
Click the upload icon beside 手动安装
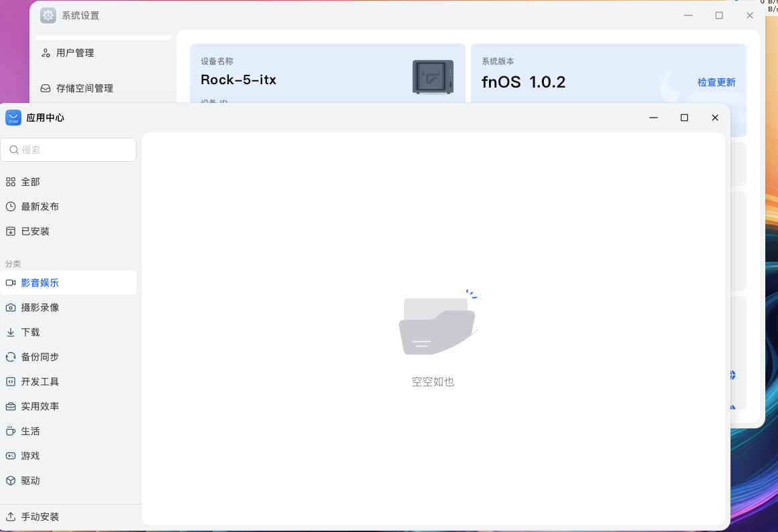[x=11, y=517]
